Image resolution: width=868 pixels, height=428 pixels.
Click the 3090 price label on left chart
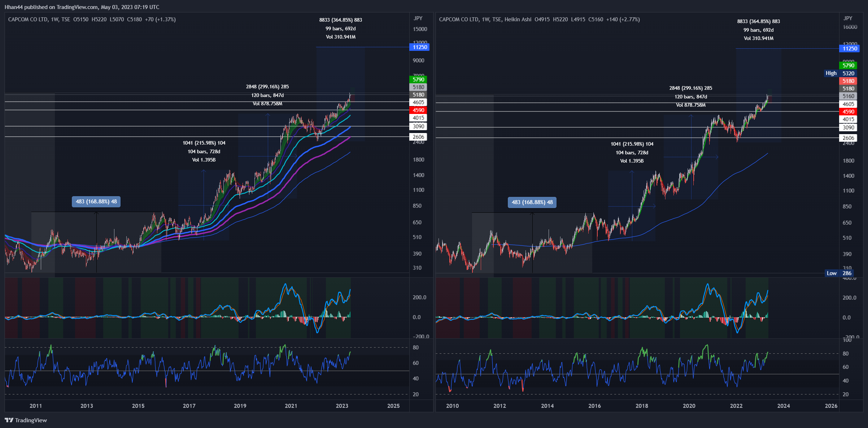[x=418, y=127]
